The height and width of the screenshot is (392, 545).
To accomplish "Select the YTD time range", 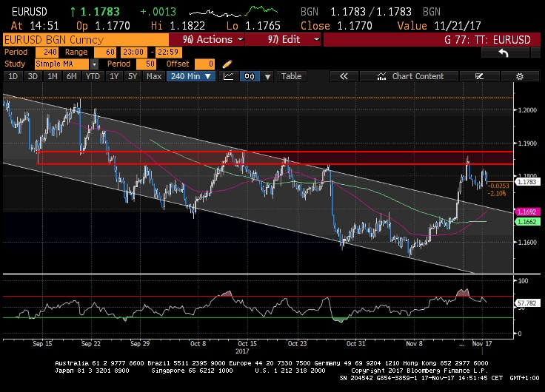I will (93, 76).
